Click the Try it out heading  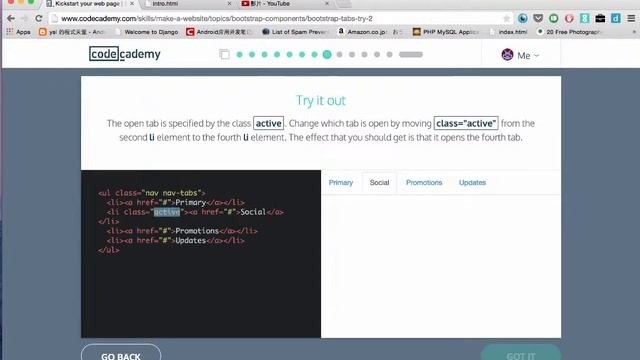pyautogui.click(x=321, y=100)
